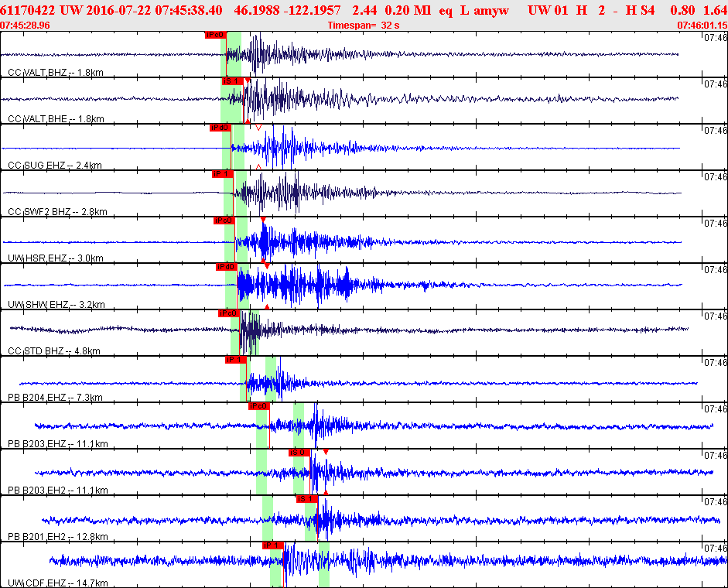Select the Timespan= 32 s label
This screenshot has width=728, height=588.
(364, 25)
